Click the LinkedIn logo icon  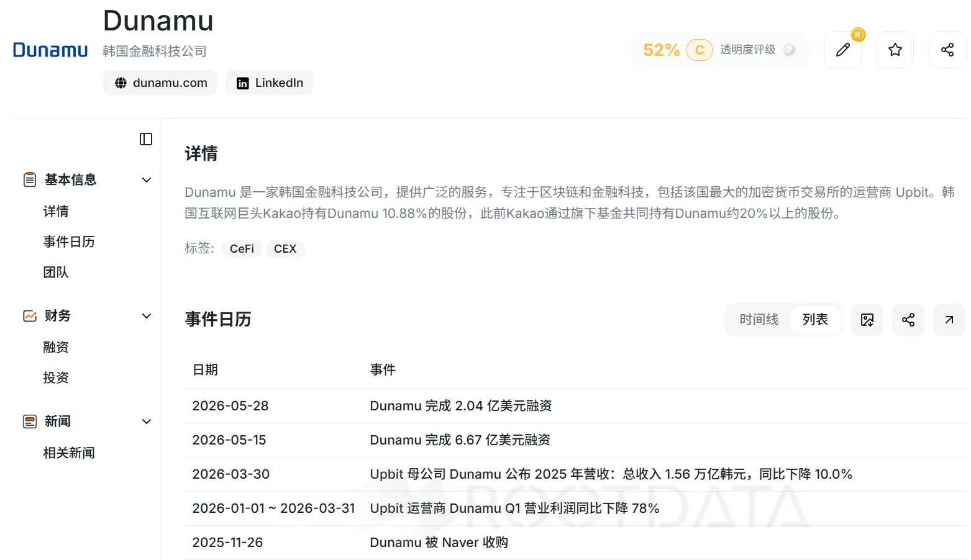(x=243, y=83)
